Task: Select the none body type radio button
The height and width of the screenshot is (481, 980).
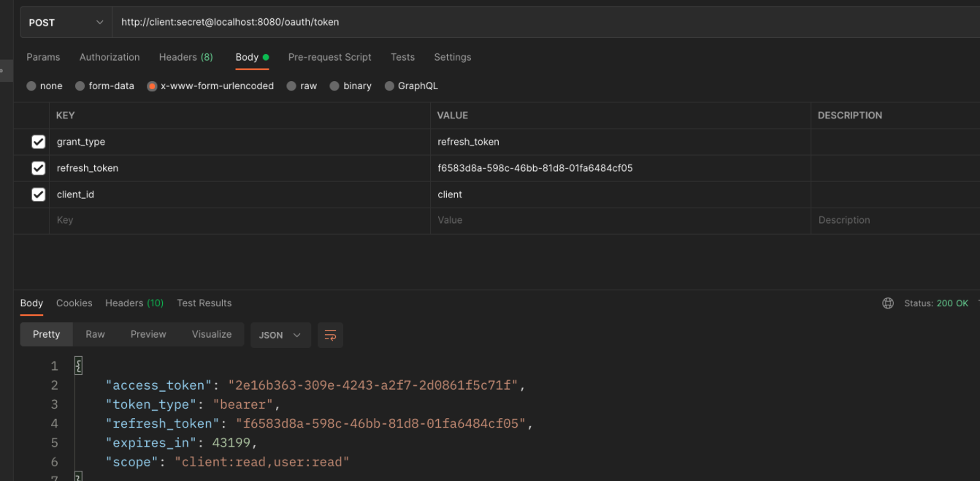Action: (x=31, y=86)
